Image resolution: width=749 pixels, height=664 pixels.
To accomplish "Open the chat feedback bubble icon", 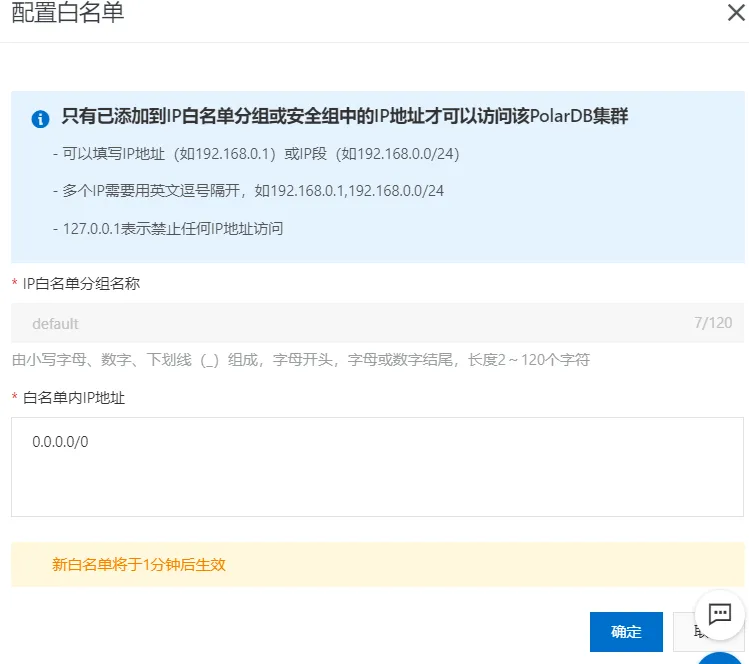I will (720, 614).
